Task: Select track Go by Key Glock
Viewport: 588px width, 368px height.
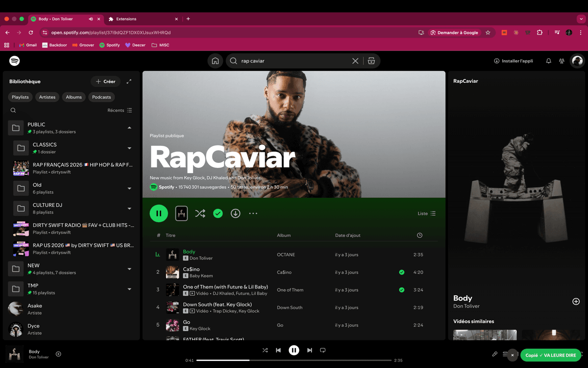Action: (x=294, y=325)
